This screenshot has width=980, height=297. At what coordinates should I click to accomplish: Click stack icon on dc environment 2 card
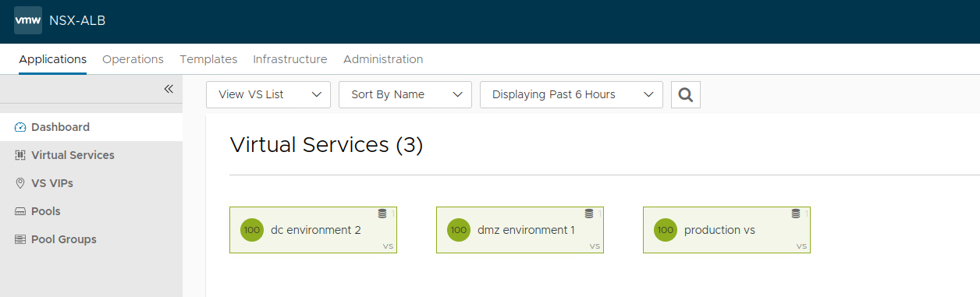tap(382, 214)
